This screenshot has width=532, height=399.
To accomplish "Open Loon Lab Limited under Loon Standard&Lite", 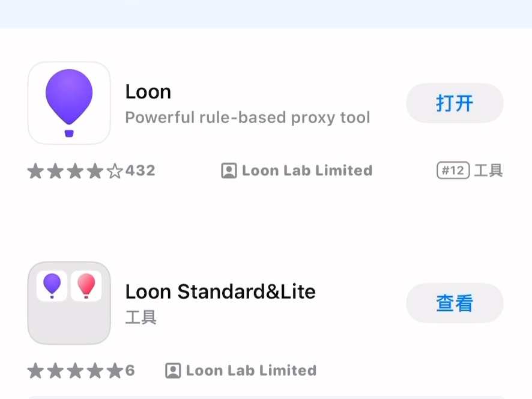I will pos(251,371).
